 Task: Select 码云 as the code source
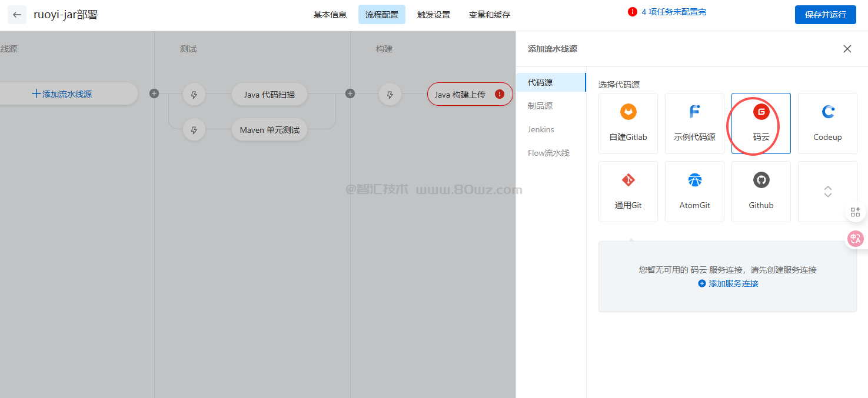(x=761, y=122)
